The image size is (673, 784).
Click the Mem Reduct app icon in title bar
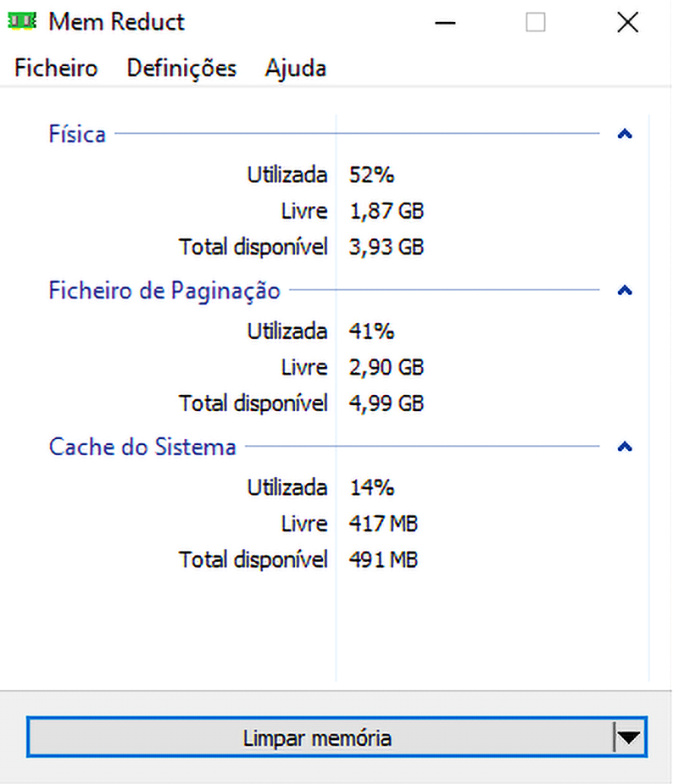point(22,21)
